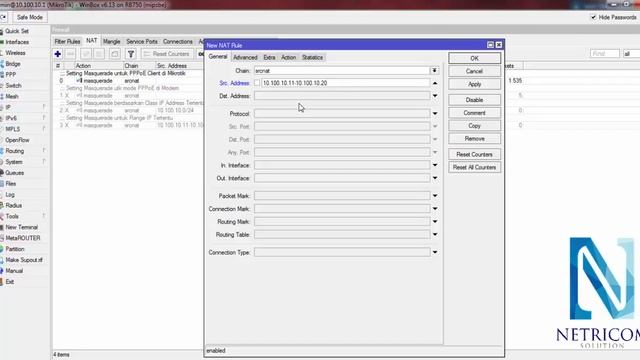Open PPP in sidebar
Screen dimensions: 640x360
tap(11, 75)
